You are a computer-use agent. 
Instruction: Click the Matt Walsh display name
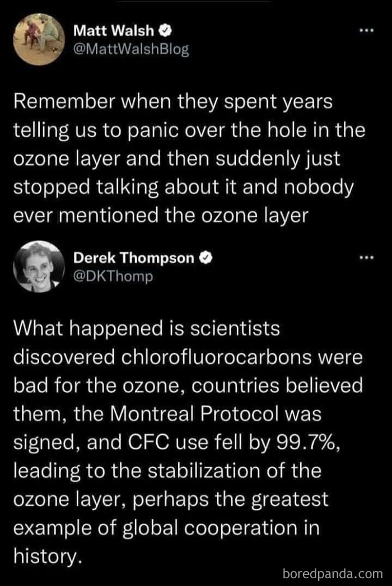tap(114, 30)
